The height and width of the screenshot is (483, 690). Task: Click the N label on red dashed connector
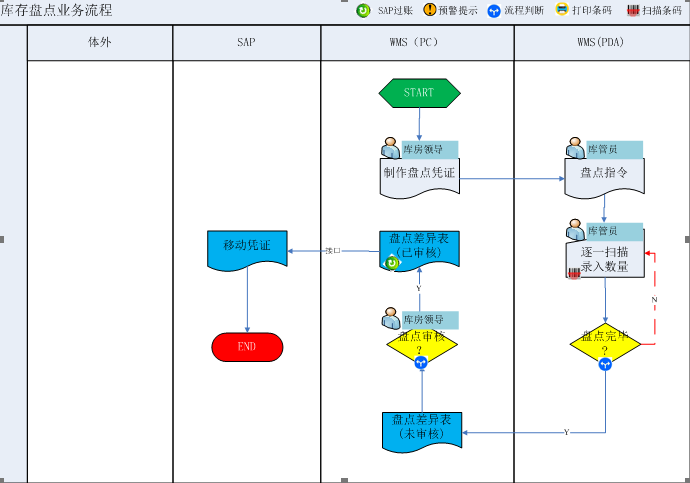coord(654,300)
